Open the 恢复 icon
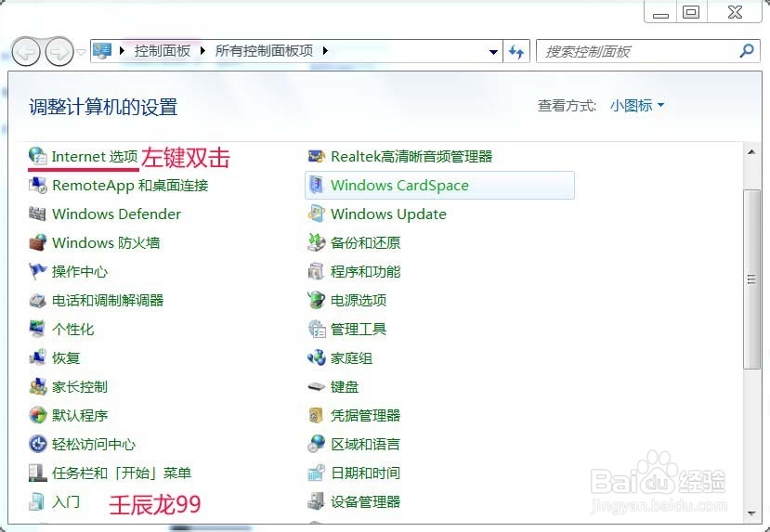This screenshot has width=770, height=532. pos(38,357)
